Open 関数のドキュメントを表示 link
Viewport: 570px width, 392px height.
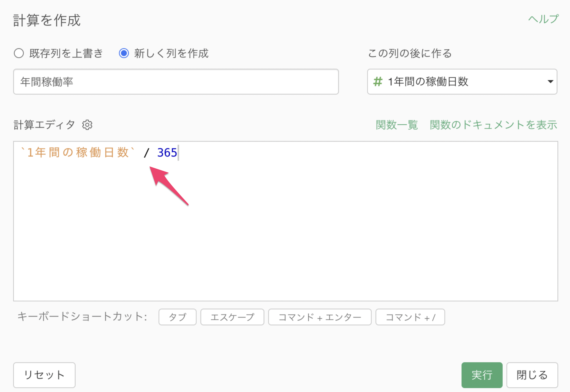pyautogui.click(x=493, y=125)
